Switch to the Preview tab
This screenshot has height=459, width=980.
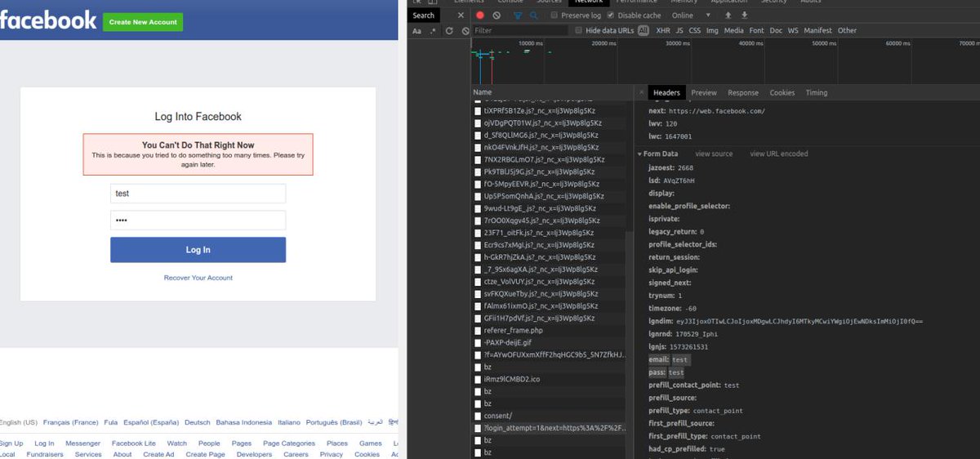704,93
